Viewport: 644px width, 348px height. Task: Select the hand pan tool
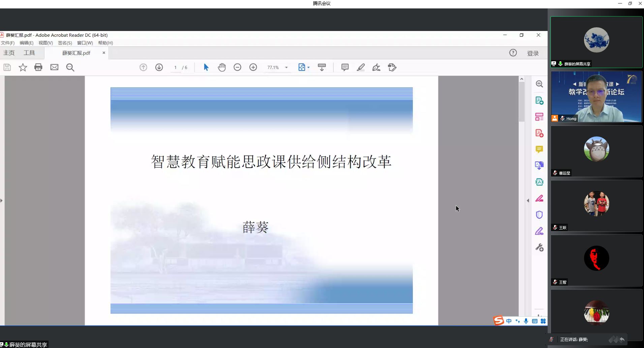[x=221, y=67]
